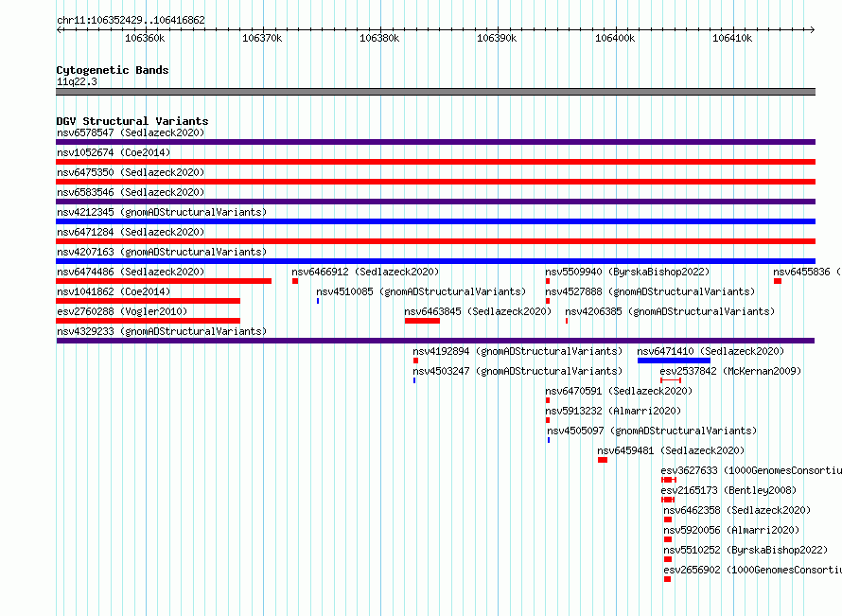This screenshot has height=616, width=842.
Task: Select the nsv1052674 (Coe2014) variant label
Action: [x=114, y=152]
